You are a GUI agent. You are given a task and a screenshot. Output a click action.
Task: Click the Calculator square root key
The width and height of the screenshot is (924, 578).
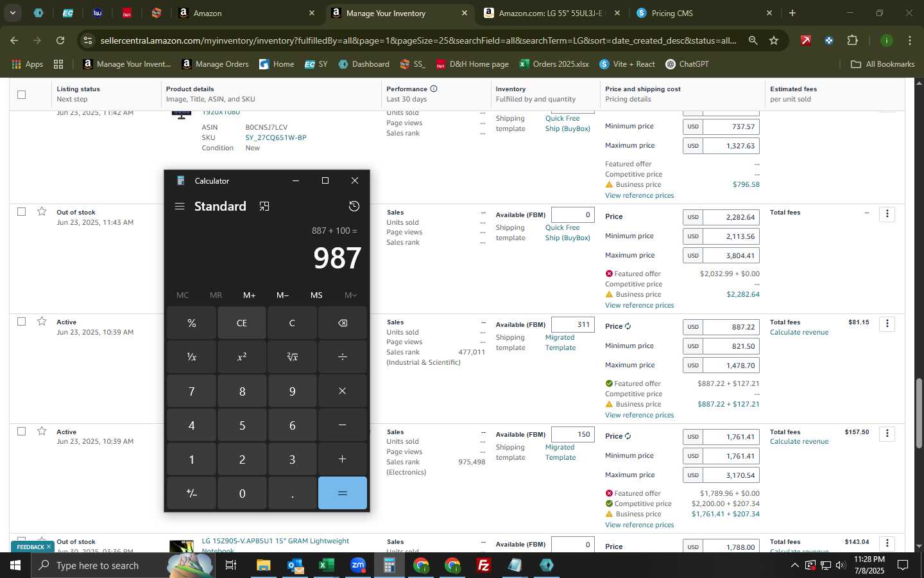(292, 357)
